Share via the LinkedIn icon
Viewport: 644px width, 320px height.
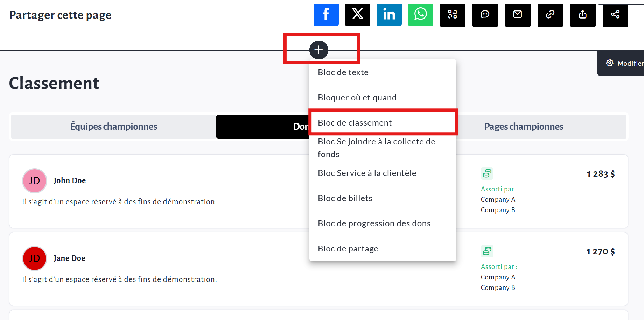coord(389,15)
